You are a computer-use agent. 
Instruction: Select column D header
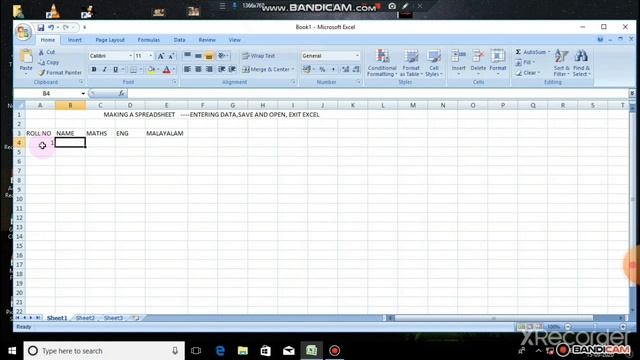(130, 105)
